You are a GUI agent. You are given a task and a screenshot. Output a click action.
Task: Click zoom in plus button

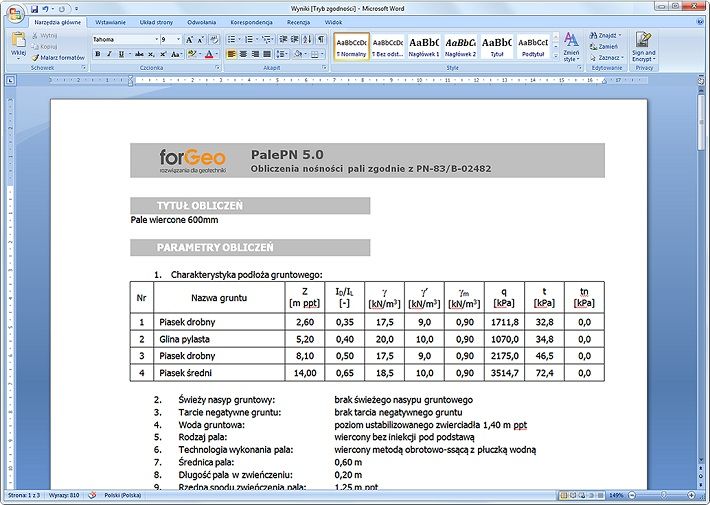tap(691, 495)
